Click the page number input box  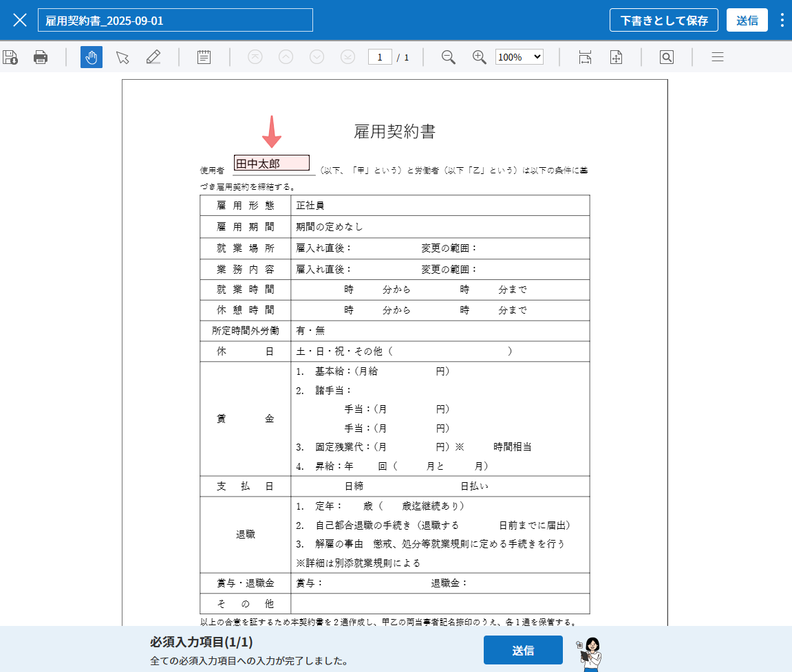coord(380,57)
